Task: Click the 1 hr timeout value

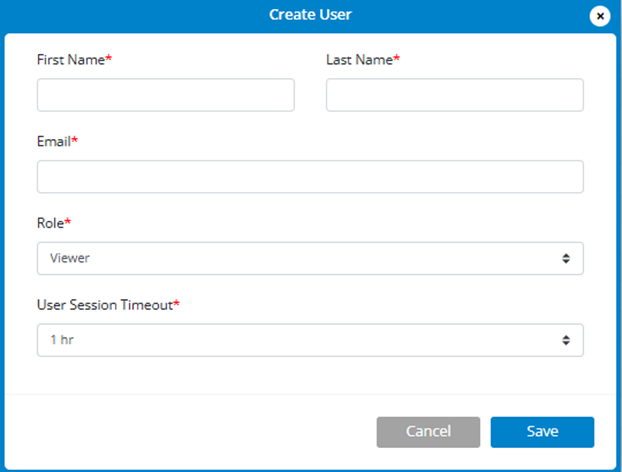Action: (x=62, y=340)
